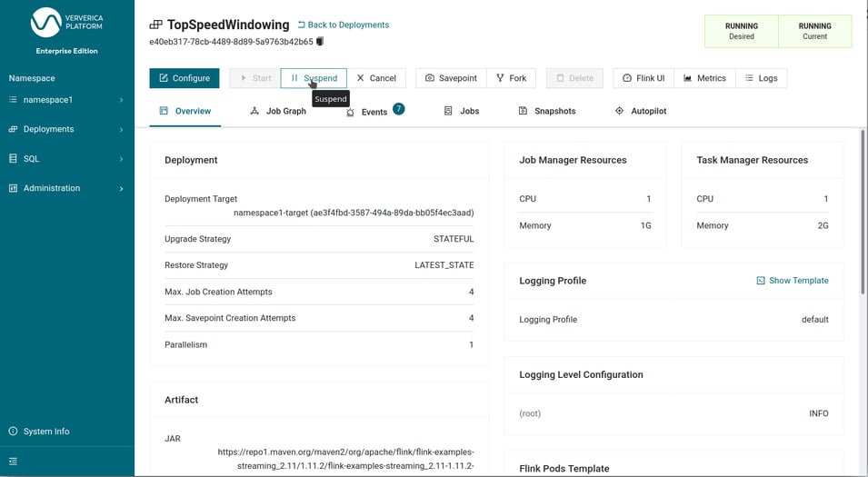Open Logs view
Screen dimensions: 868x477
coord(761,78)
